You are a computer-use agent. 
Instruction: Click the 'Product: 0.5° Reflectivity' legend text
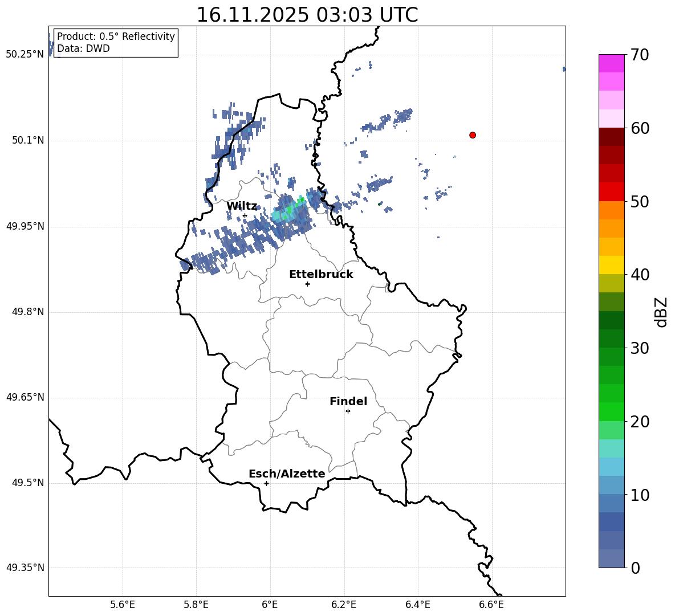pos(116,36)
